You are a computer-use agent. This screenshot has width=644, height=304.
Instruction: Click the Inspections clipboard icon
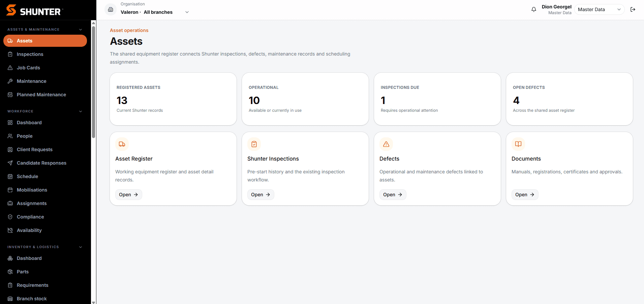tap(10, 54)
